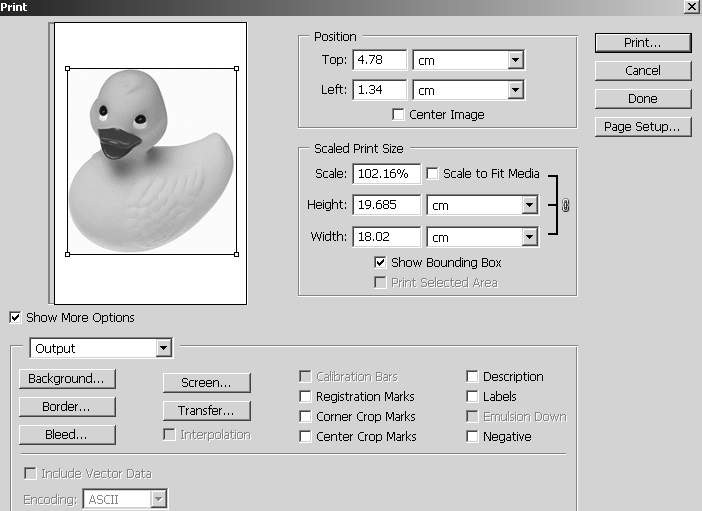Click the Width field showing 18.02
Image resolution: width=702 pixels, height=511 pixels.
(387, 237)
